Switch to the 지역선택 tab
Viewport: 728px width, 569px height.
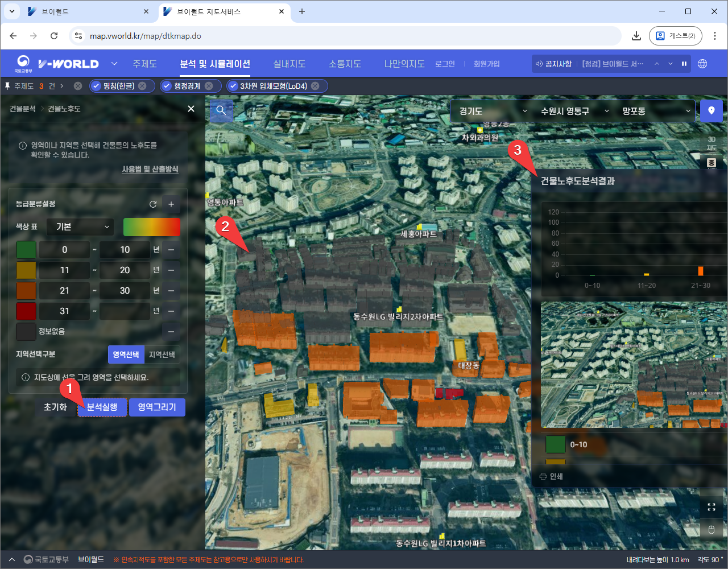[162, 354]
